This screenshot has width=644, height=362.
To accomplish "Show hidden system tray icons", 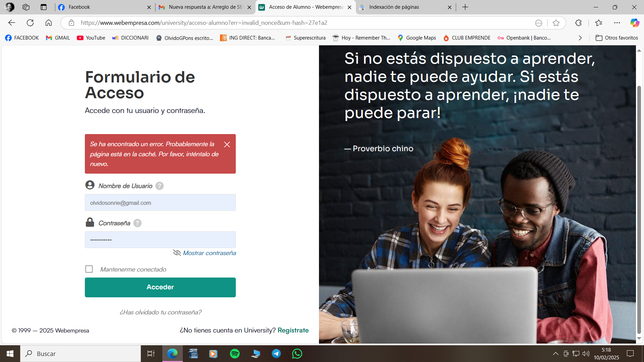I will 556,354.
